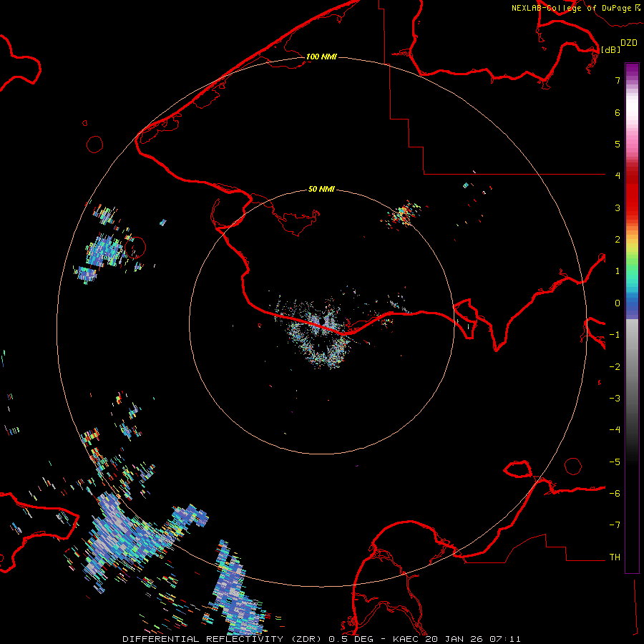Click the DZD product label
Image resolution: width=644 pixels, height=644 pixels.
[629, 43]
